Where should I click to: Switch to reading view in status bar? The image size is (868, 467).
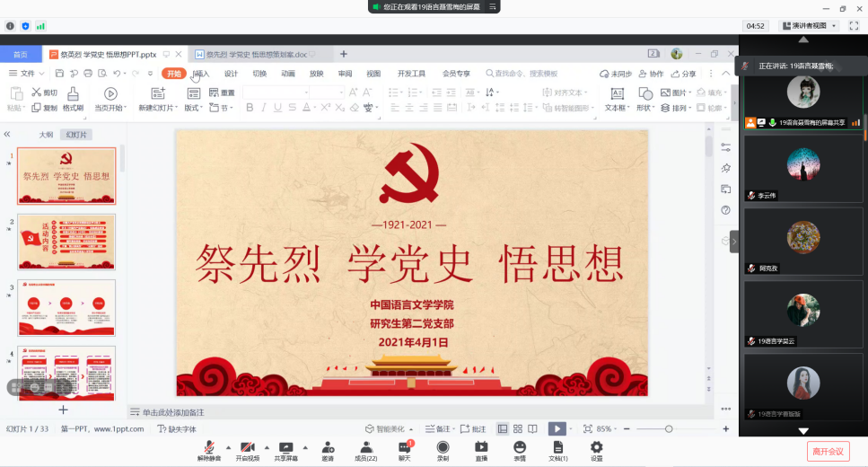point(532,428)
